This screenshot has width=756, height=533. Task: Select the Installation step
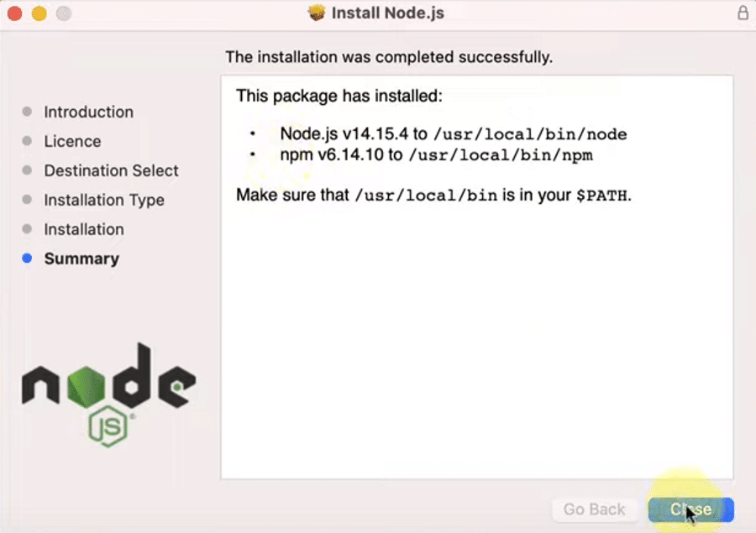[x=84, y=229]
